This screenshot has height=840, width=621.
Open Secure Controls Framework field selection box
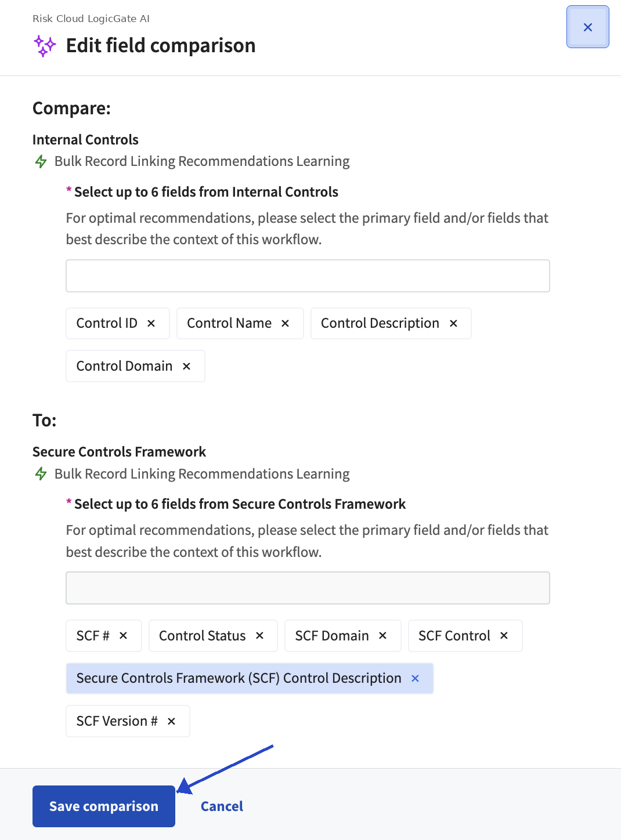click(308, 588)
